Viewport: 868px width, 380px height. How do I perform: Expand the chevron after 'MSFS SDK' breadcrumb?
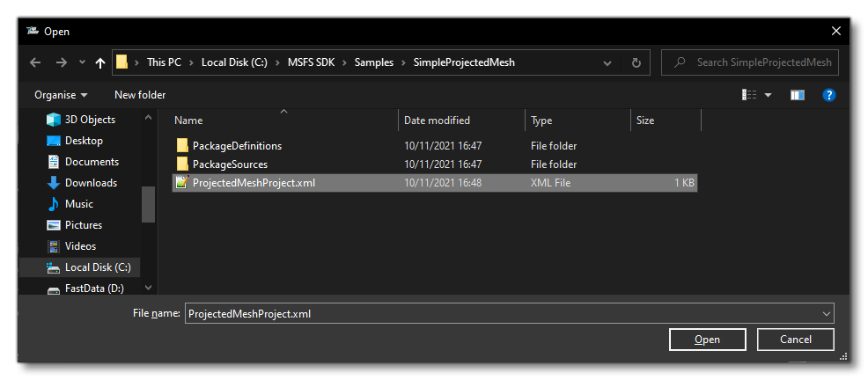tap(342, 62)
